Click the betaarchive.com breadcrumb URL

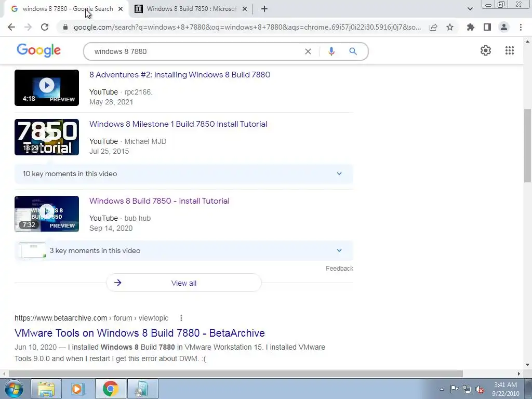tap(91, 318)
